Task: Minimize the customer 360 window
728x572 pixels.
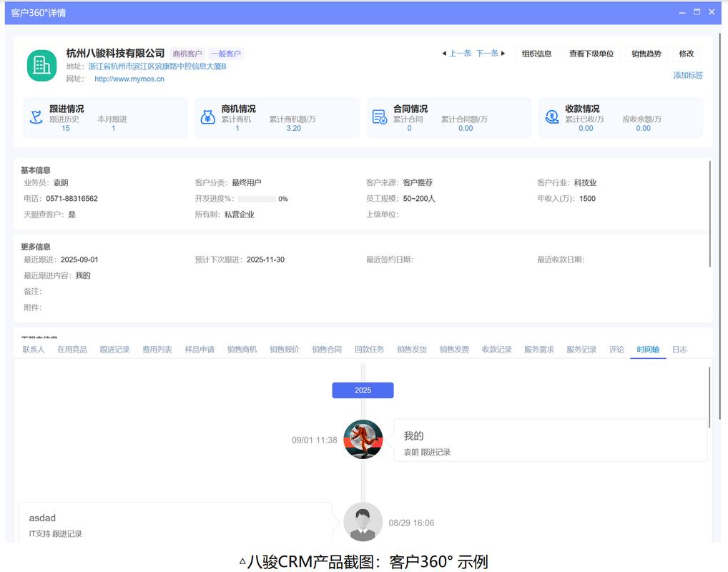Action: [x=682, y=13]
